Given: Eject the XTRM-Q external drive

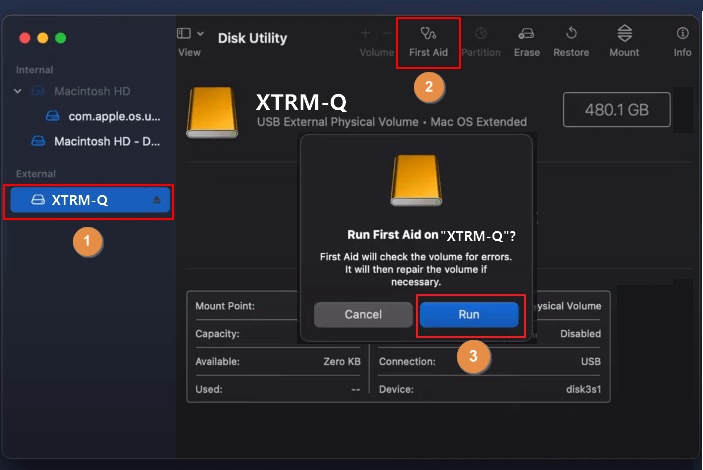Looking at the screenshot, I should [156, 200].
